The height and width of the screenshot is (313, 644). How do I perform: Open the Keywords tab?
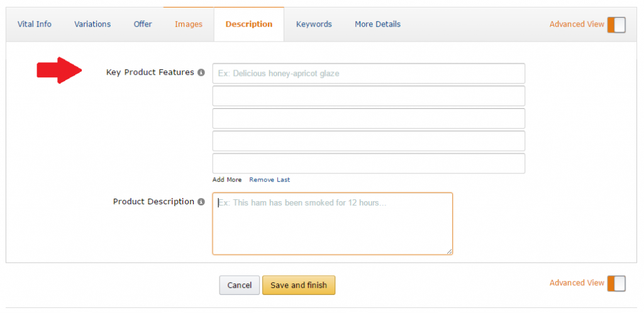pos(314,25)
